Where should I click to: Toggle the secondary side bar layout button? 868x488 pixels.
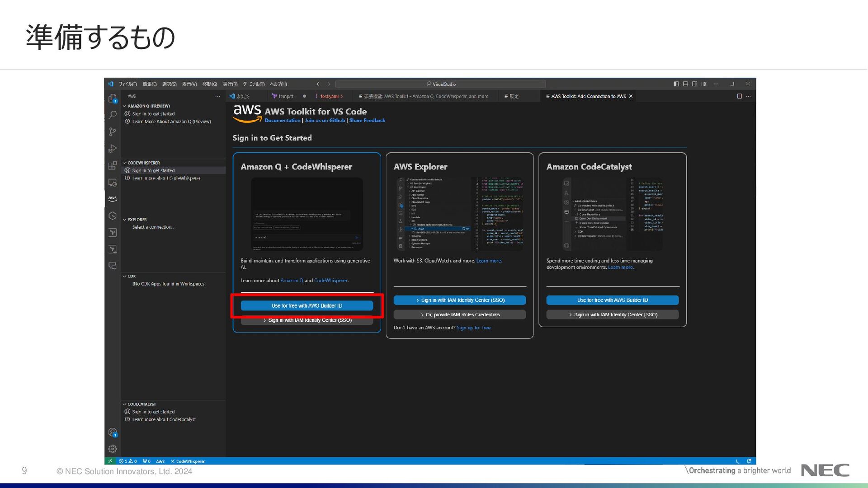694,84
